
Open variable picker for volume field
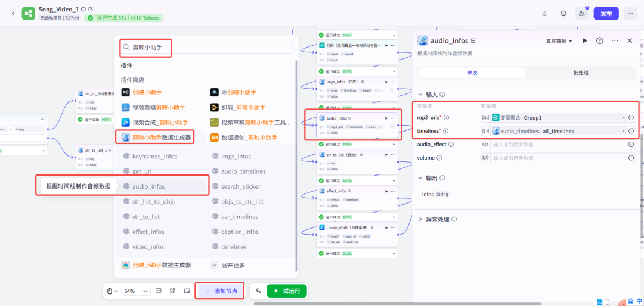pyautogui.click(x=631, y=158)
